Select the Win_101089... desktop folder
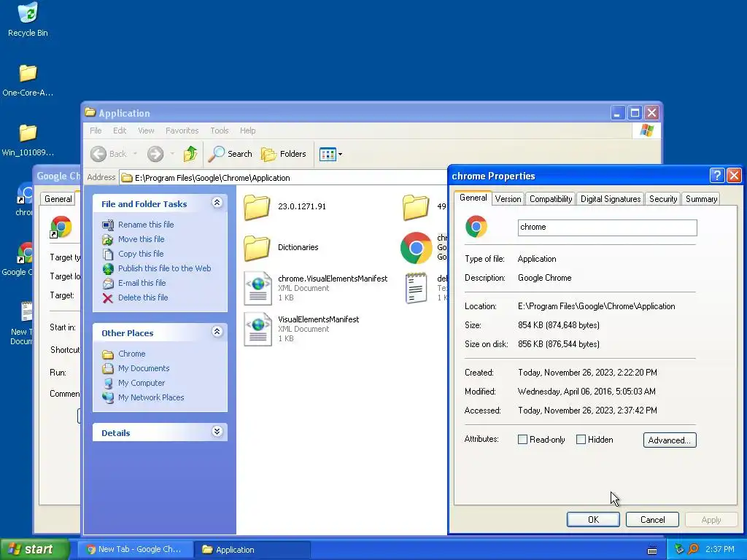This screenshot has height=560, width=747. (x=28, y=140)
